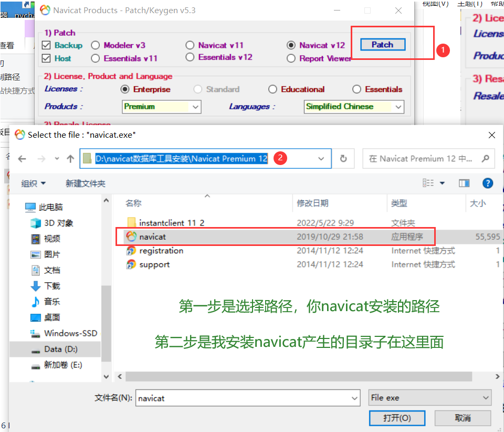The image size is (504, 432).
Task: Open help with blue question icon
Action: pos(488,183)
